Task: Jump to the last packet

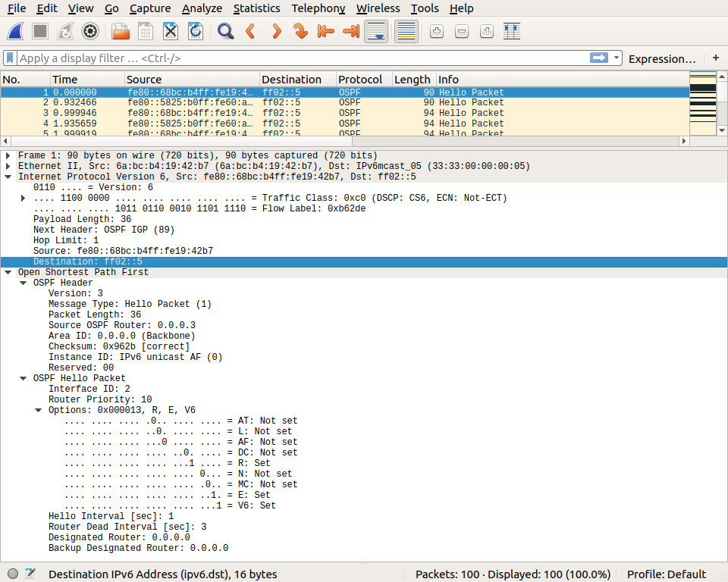Action: click(351, 32)
